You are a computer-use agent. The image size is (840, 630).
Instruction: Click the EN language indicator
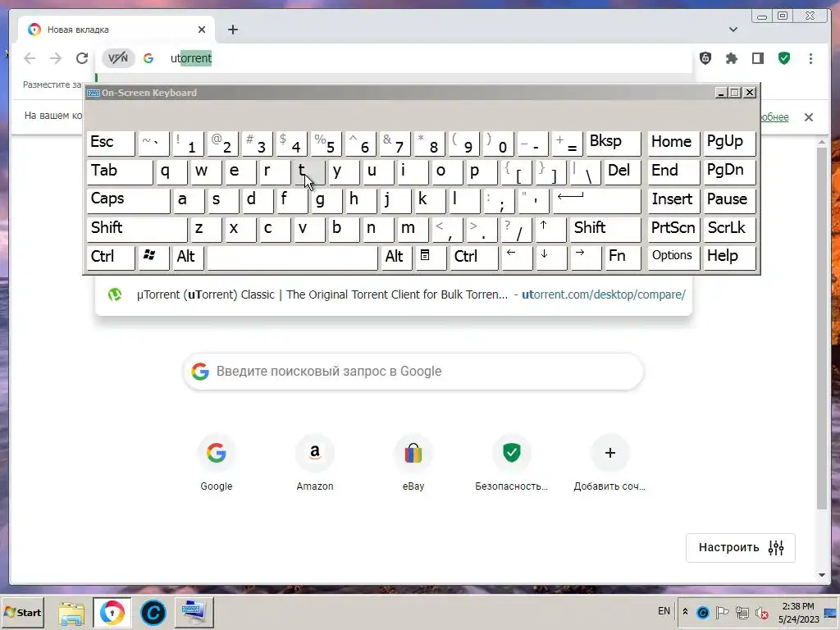click(x=664, y=611)
